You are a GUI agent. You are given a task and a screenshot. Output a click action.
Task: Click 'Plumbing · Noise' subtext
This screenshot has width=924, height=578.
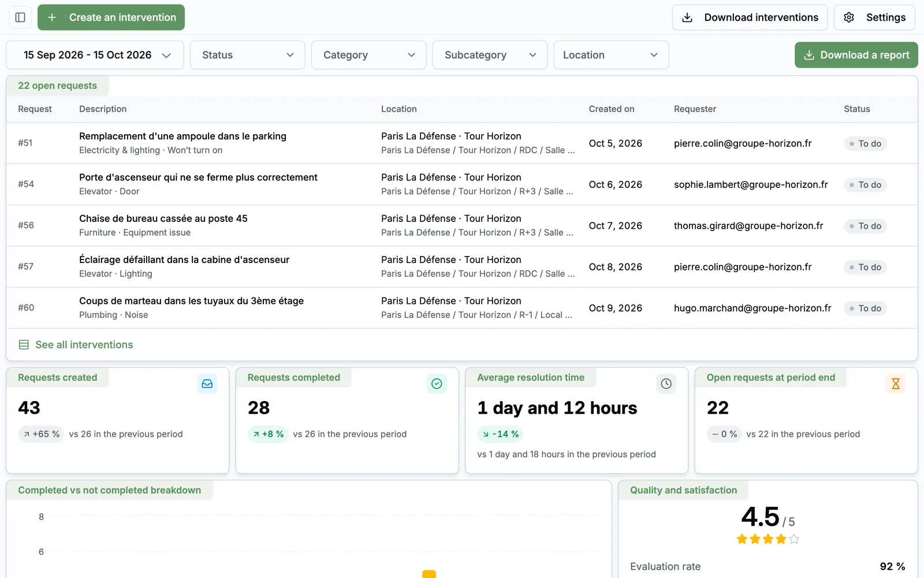(113, 315)
